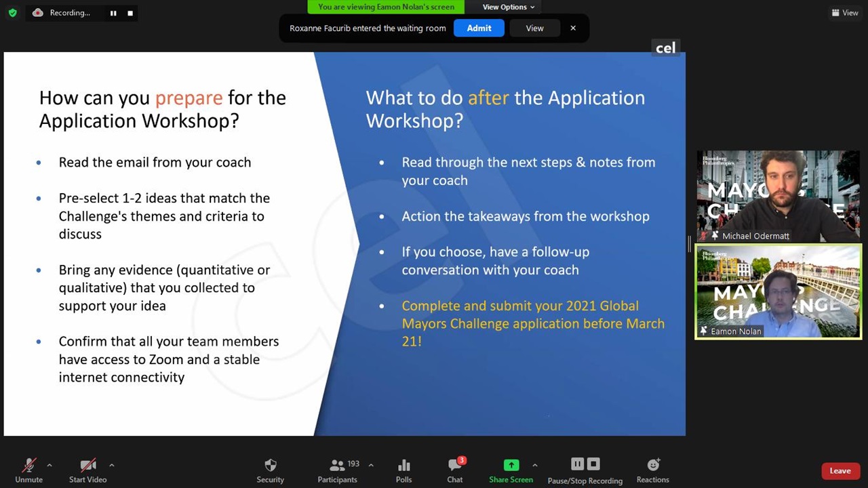Open the Polls icon
868x488 pixels.
pos(403,465)
